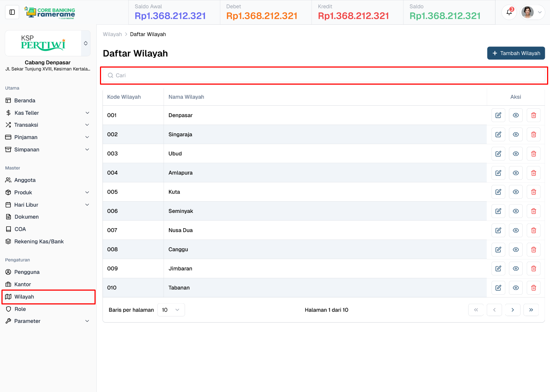Jump to last page double-arrow
The image size is (550, 392).
[531, 310]
